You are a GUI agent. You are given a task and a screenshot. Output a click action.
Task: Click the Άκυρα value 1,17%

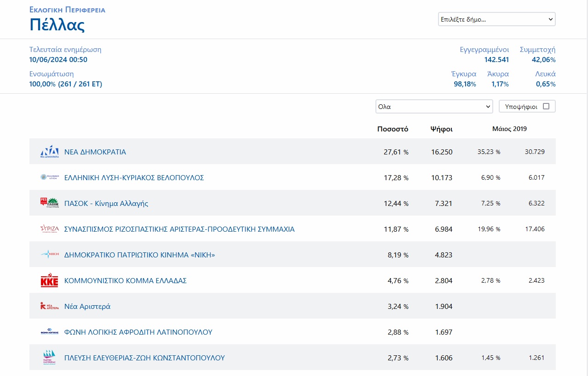coord(500,84)
